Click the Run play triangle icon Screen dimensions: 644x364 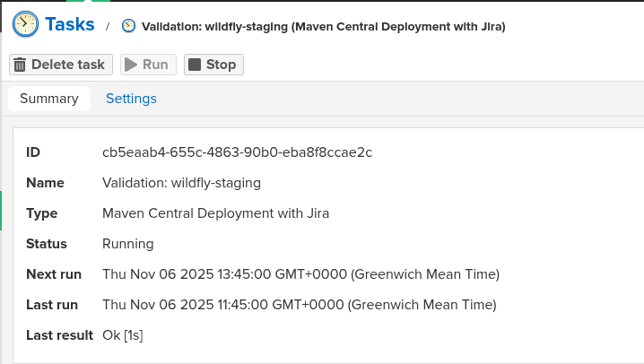point(131,65)
